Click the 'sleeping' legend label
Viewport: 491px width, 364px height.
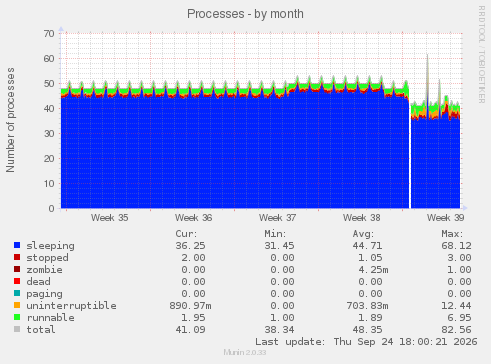pos(50,246)
